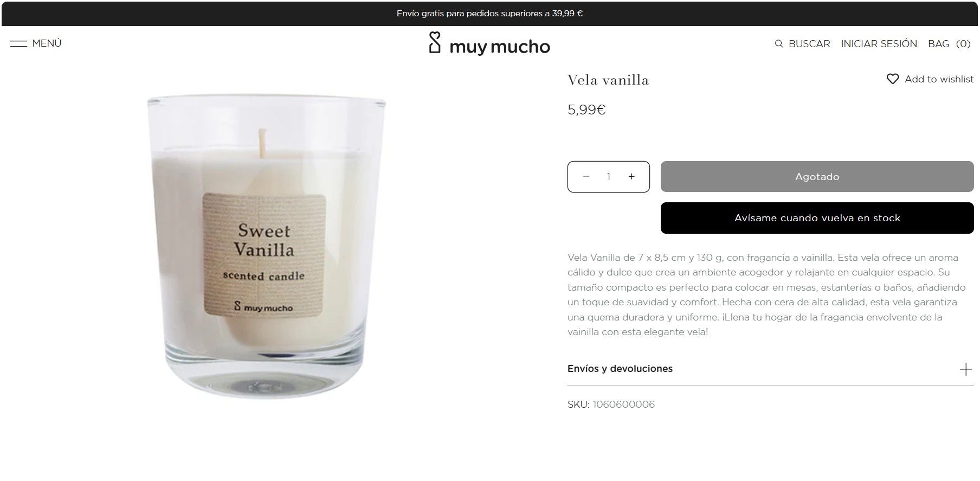The width and height of the screenshot is (980, 481).
Task: Open INICIAR SESIÓN login page
Action: (879, 44)
